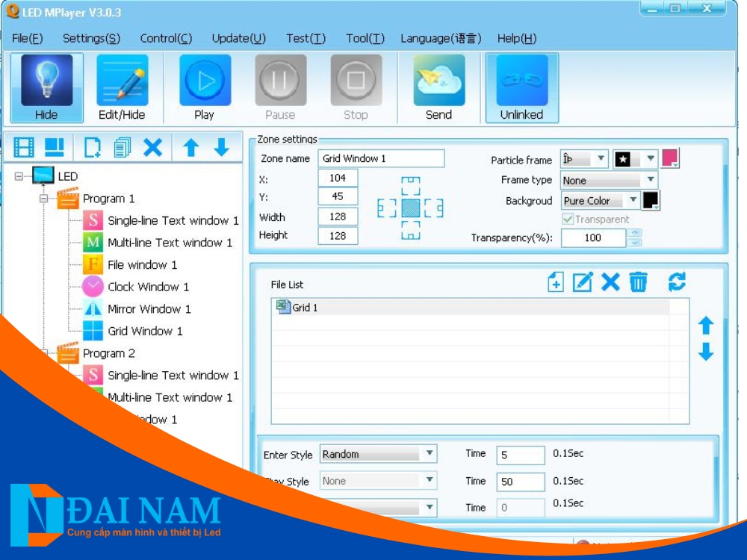Click edit file icon in File List
Viewport: 747px width, 560px height.
point(582,282)
